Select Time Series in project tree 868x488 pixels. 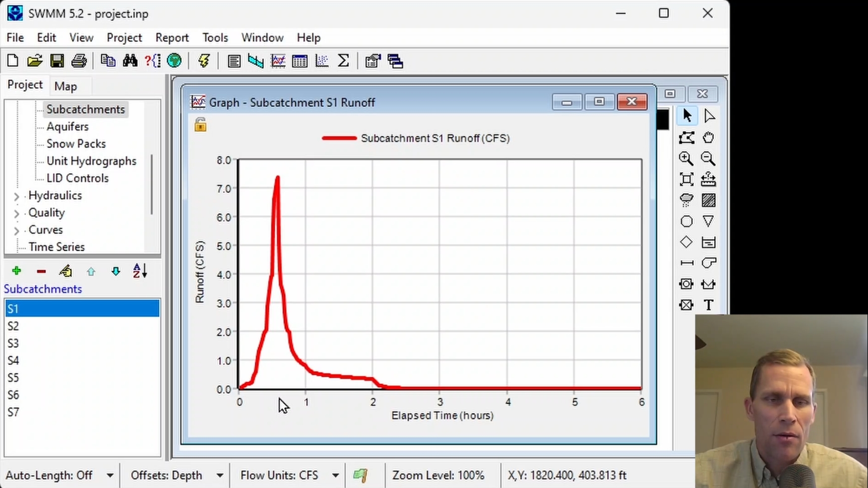click(x=56, y=247)
